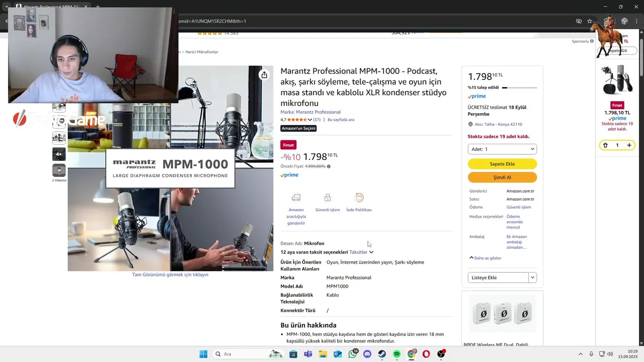
Task: Click Şimdi Al button
Action: pos(502,177)
